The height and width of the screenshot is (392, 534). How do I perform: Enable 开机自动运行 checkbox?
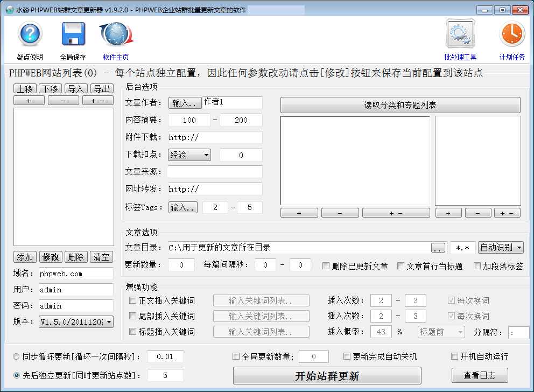click(x=454, y=356)
